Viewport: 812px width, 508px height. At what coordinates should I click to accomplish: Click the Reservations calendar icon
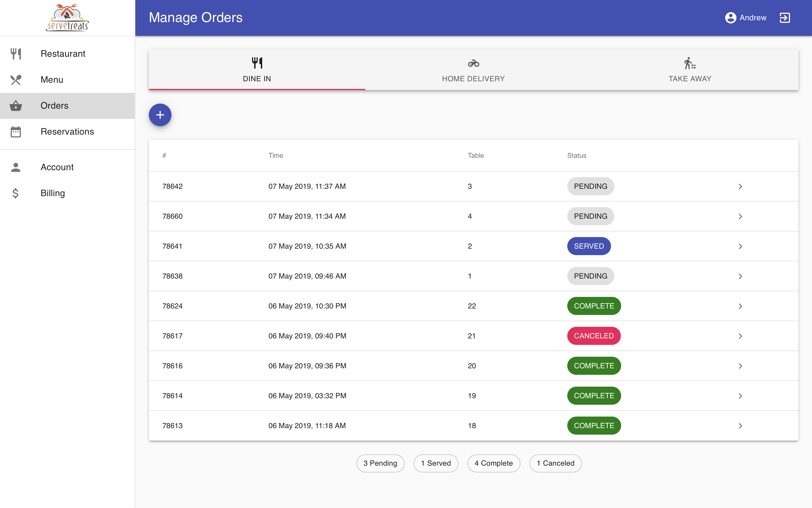coord(16,132)
